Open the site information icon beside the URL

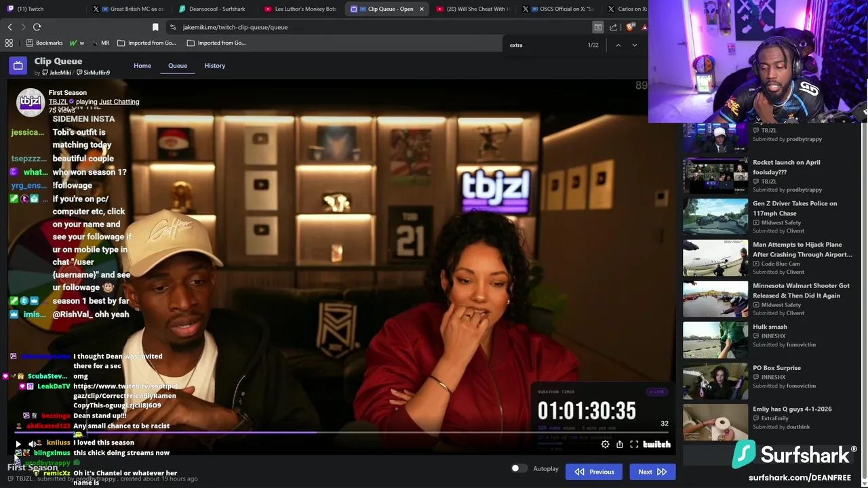173,27
